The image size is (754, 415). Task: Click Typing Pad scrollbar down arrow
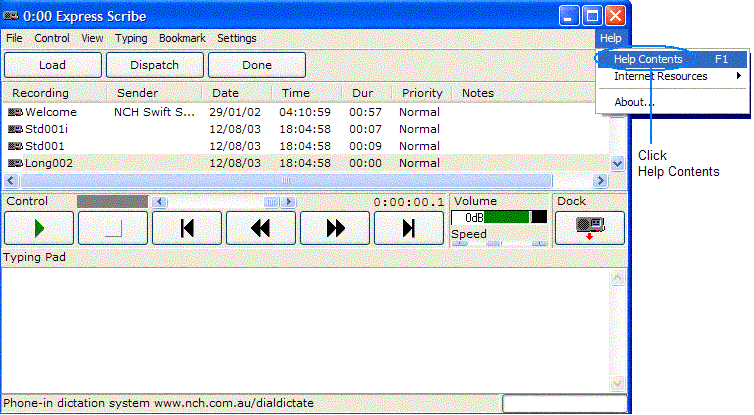[x=617, y=383]
